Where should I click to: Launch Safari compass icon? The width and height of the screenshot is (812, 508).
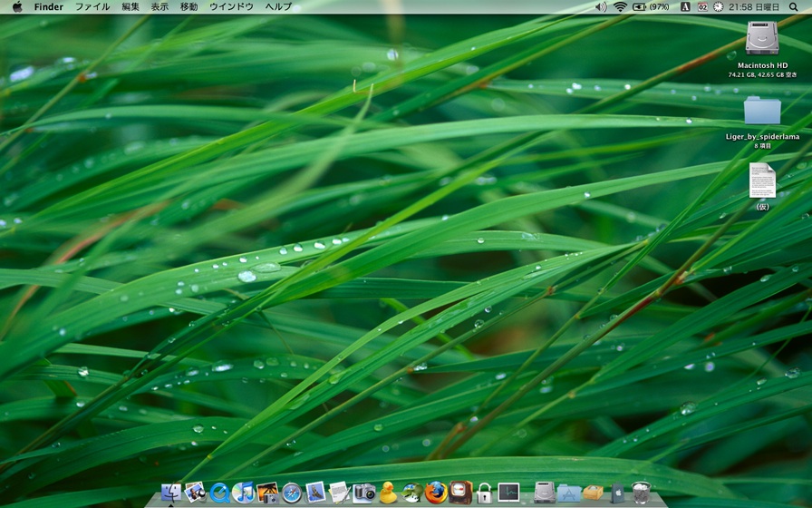(x=292, y=493)
